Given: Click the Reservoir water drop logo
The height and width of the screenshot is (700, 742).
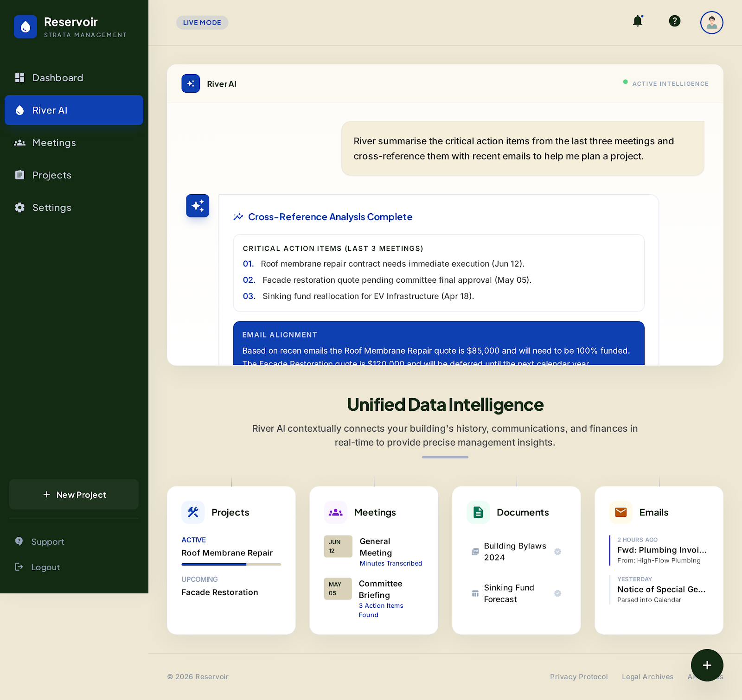Looking at the screenshot, I should point(26,27).
